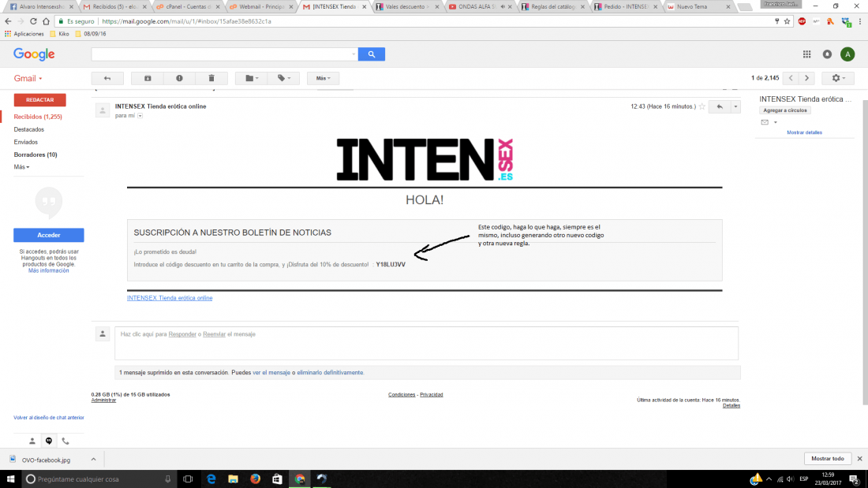Open Windows Start menu
This screenshot has width=868, height=488.
pos(10,479)
